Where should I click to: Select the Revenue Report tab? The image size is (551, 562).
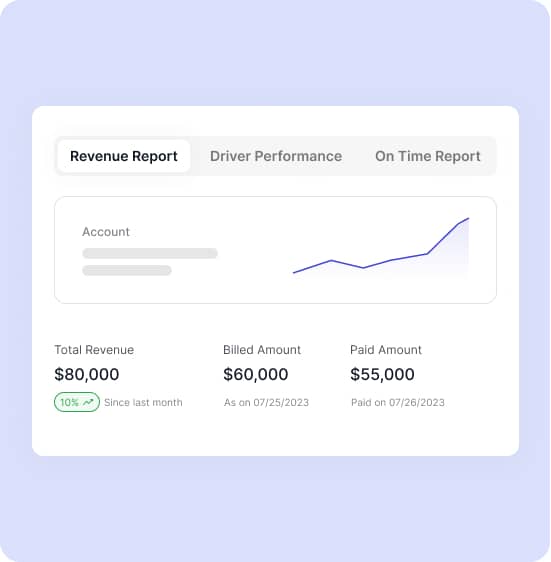(124, 156)
